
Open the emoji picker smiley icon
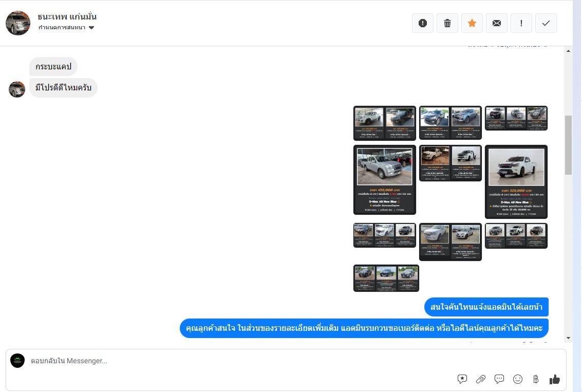click(x=518, y=379)
